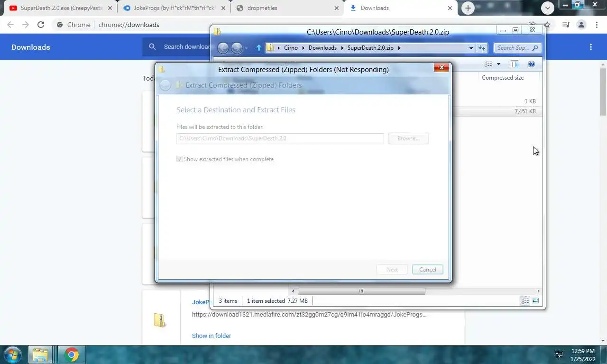Toggle Show extracted files when complete

click(179, 159)
